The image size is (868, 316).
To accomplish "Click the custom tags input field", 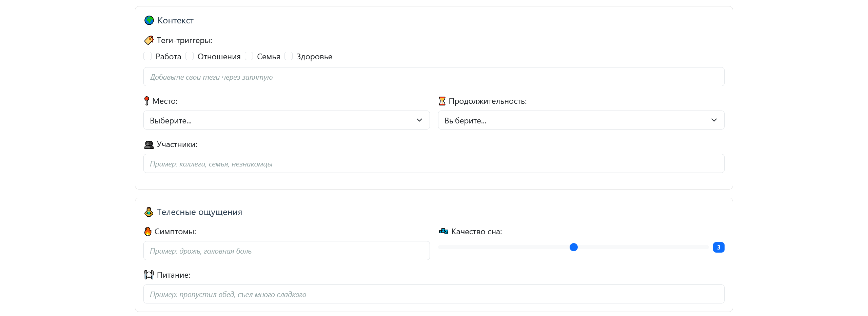I will (x=434, y=77).
